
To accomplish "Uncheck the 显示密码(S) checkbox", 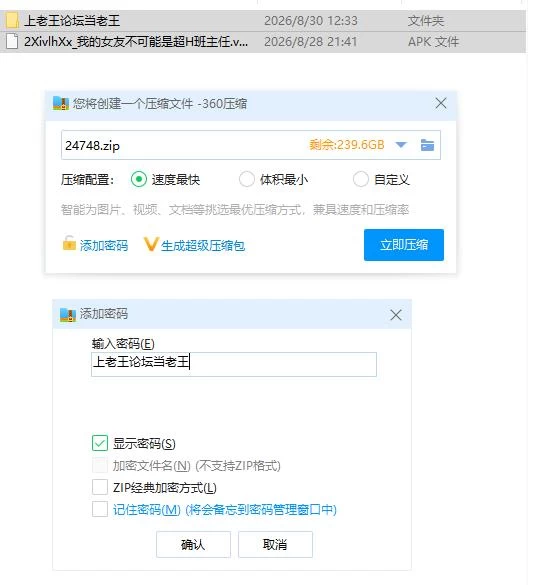I will [x=100, y=443].
